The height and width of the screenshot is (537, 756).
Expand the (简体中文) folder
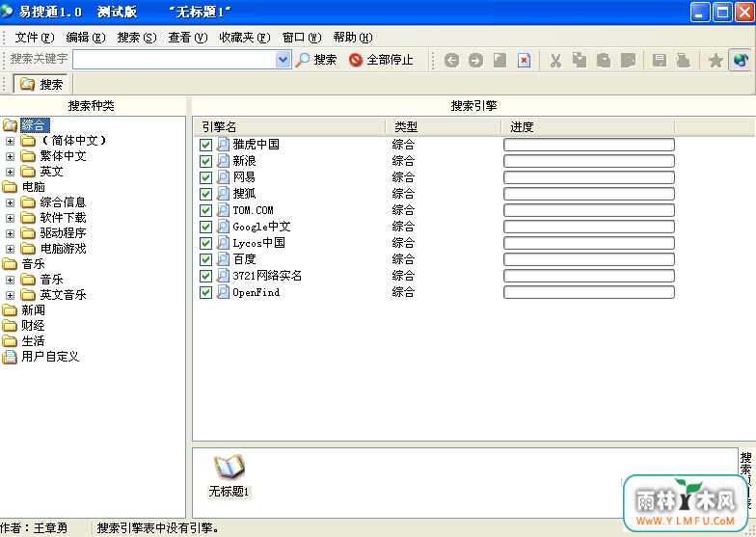click(x=10, y=141)
